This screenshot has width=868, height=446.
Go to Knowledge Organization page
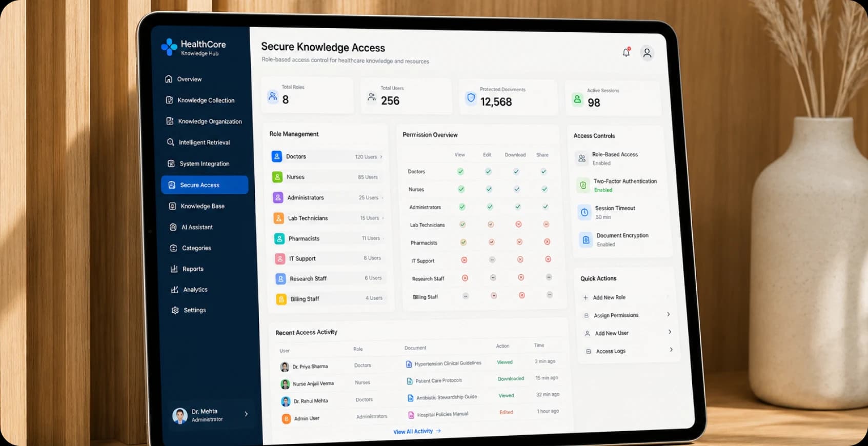coord(205,121)
